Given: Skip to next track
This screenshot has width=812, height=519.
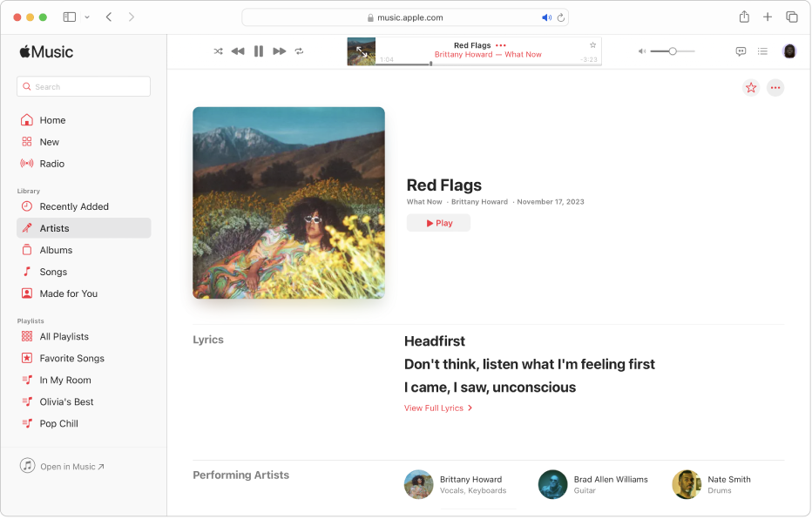Looking at the screenshot, I should click(279, 51).
